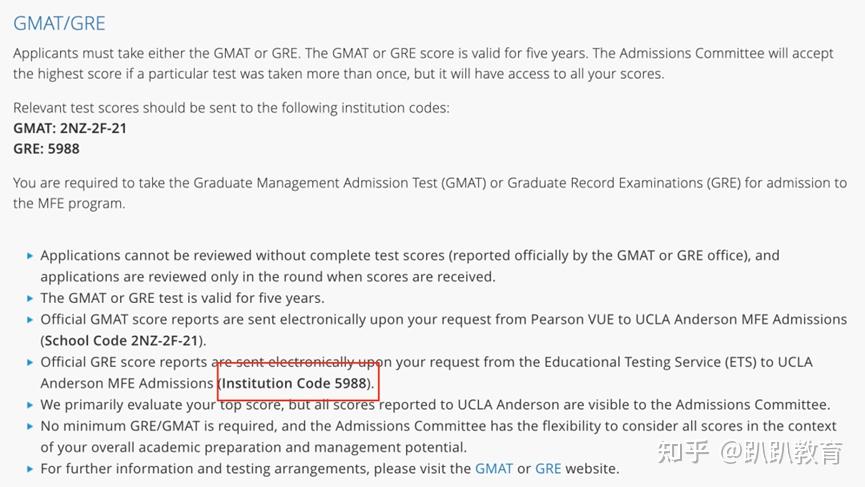Click bullet arrow beside 'Applications cannot be reviewed'

[x=30, y=256]
